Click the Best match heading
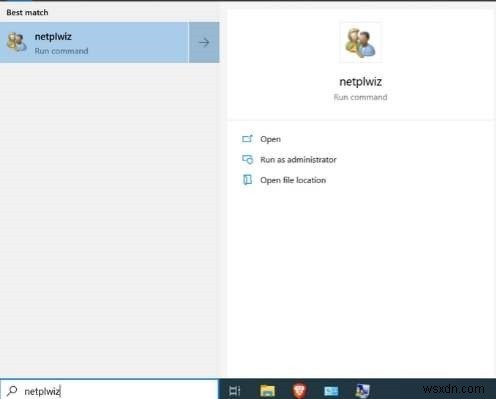Screen dimensions: 496x399 click(27, 12)
